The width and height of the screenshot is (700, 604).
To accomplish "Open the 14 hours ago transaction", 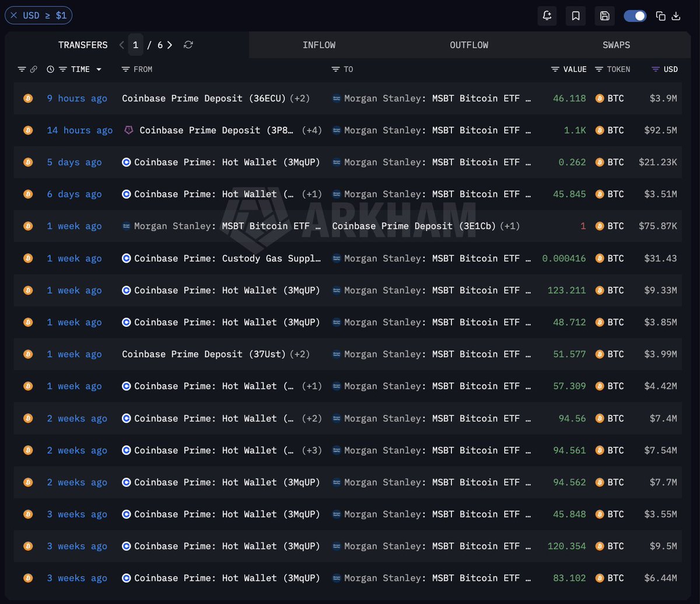I will [x=80, y=131].
